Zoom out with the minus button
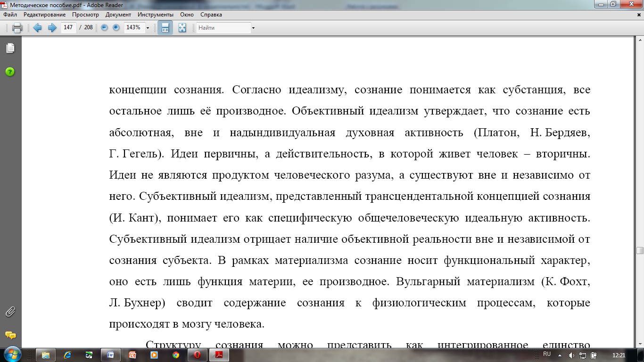Image resolution: width=644 pixels, height=362 pixels. click(105, 28)
